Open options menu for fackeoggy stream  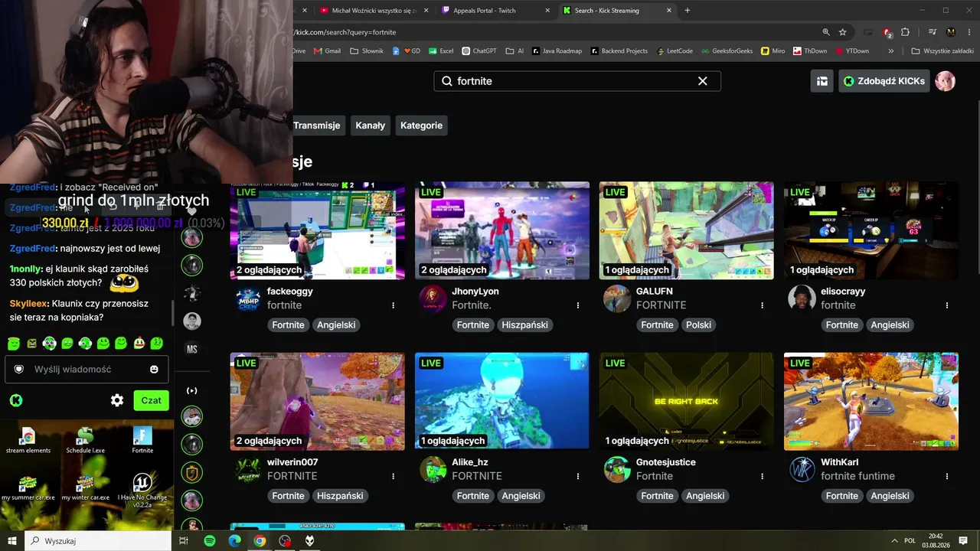point(394,305)
